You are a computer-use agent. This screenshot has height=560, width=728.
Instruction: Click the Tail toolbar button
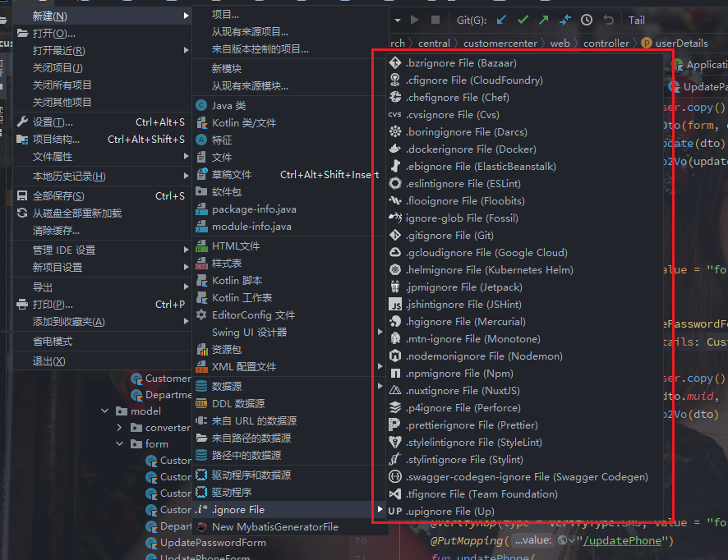pyautogui.click(x=637, y=20)
